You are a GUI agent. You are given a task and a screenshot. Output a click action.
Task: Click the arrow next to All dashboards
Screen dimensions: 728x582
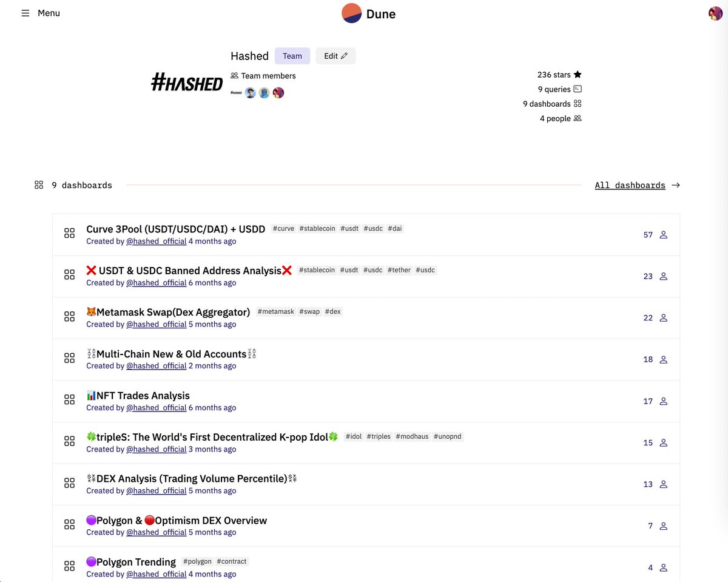pos(676,185)
